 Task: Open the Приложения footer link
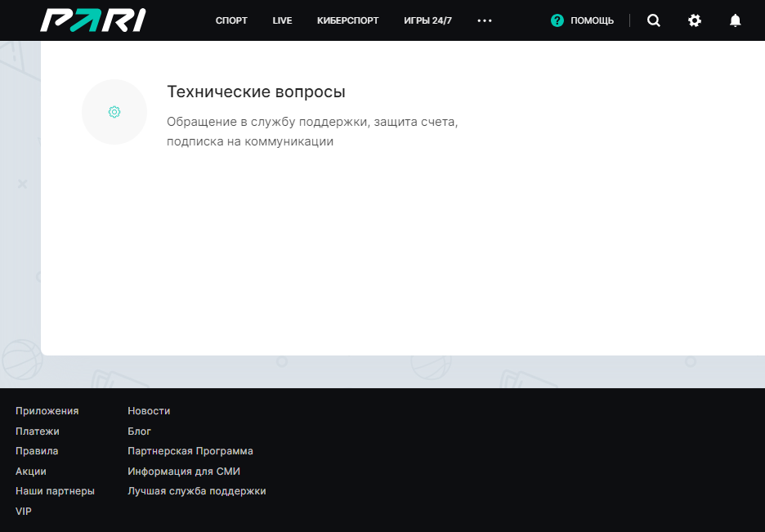(47, 411)
